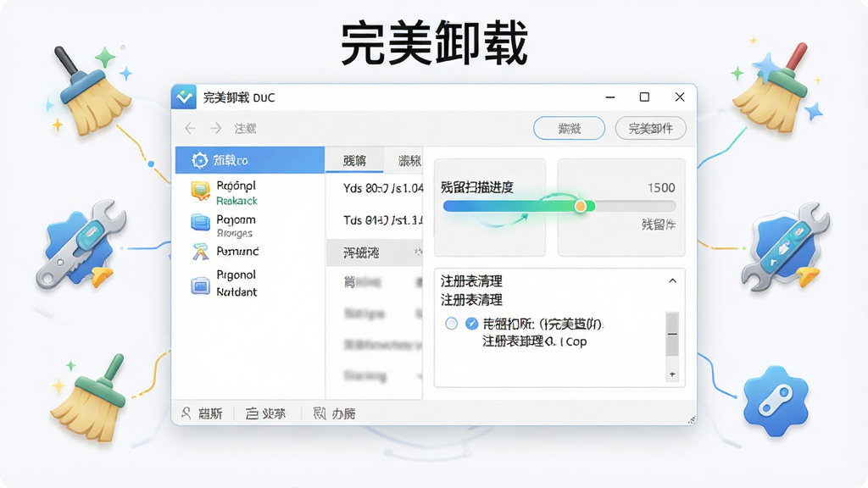Click the person icon in the status bar

click(x=186, y=413)
